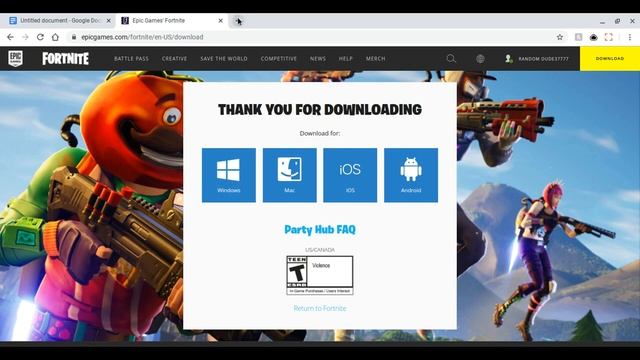Open Help menu item
640x360 pixels.
[345, 59]
